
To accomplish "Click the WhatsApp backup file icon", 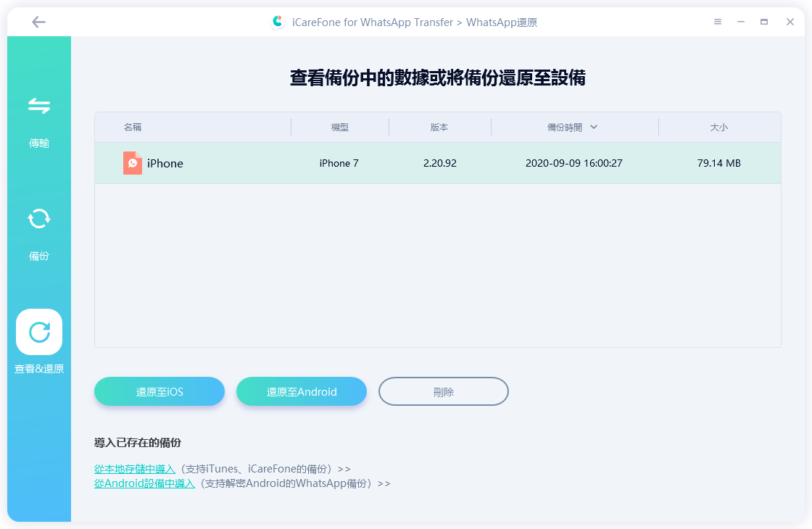I will point(133,163).
